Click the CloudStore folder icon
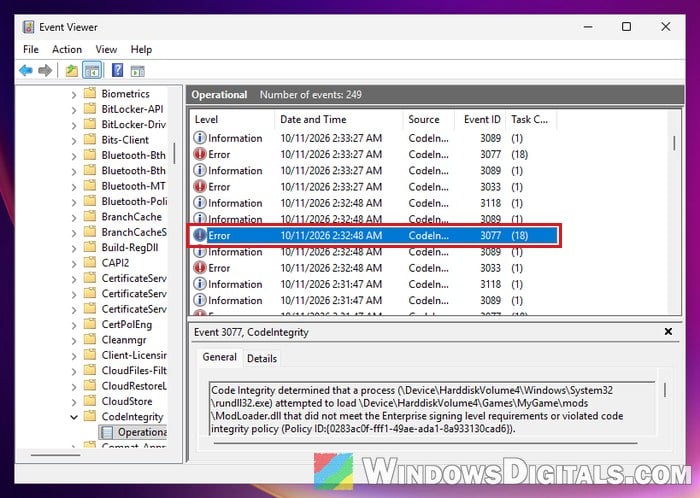 point(90,401)
